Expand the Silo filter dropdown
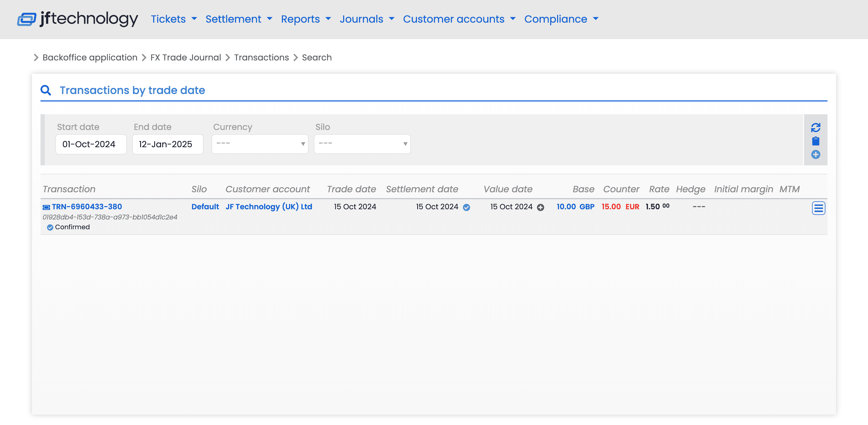Viewport: 868px width, 425px height. coord(362,144)
